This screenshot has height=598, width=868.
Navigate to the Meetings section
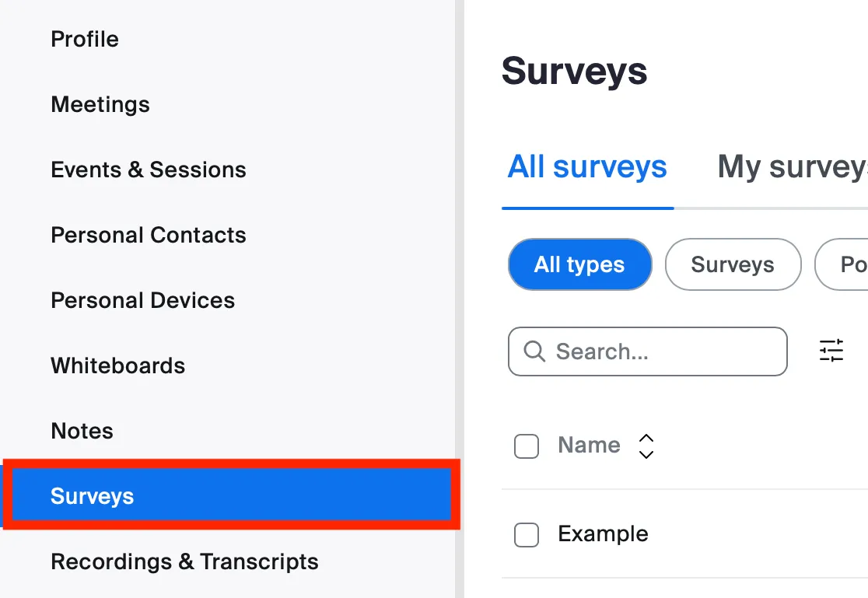[100, 104]
